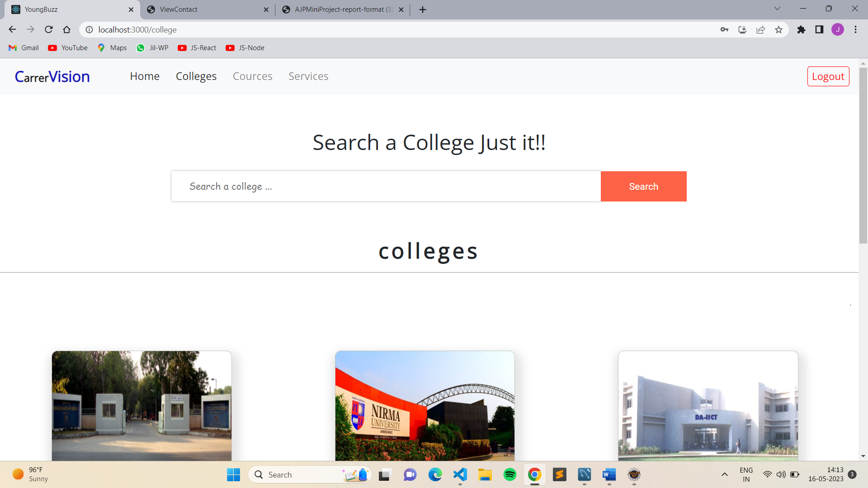Launch Visual Studio Code from the taskbar
This screenshot has height=488, width=868.
460,474
